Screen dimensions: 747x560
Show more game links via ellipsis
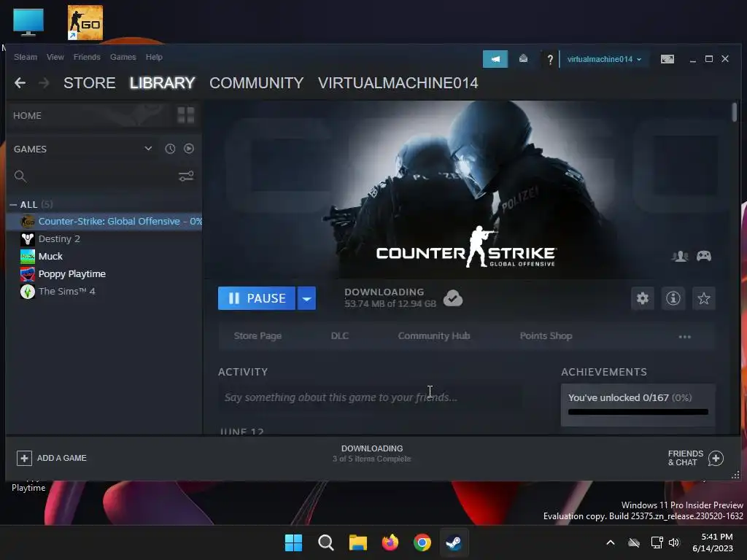[x=684, y=337]
